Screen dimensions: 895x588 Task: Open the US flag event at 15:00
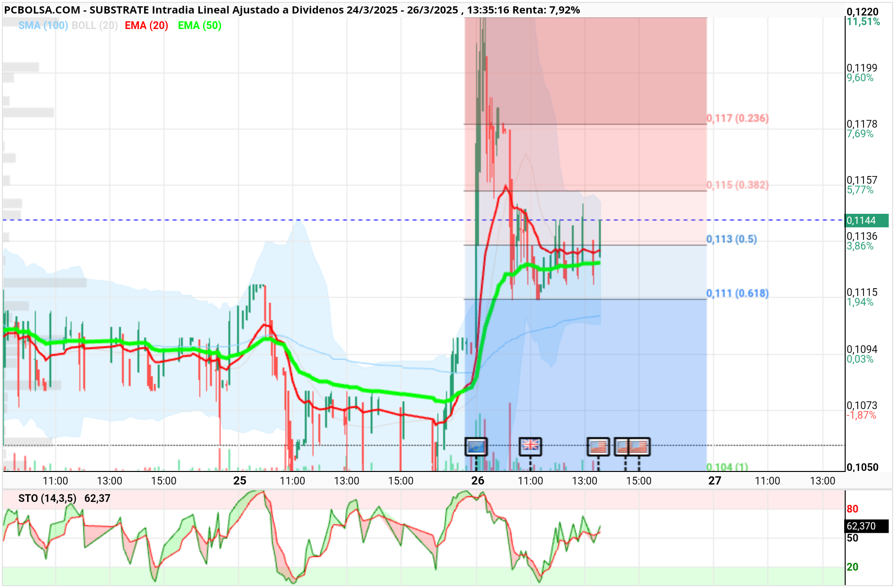639,446
